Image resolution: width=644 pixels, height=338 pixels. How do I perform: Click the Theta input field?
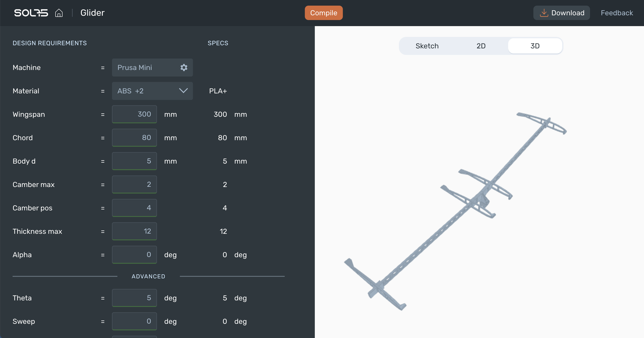click(x=134, y=298)
